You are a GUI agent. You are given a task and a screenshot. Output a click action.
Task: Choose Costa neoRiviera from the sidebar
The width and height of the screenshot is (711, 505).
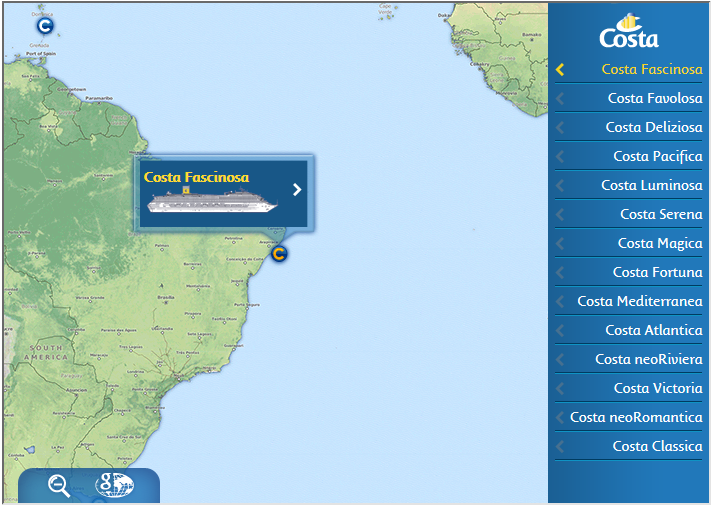(649, 359)
